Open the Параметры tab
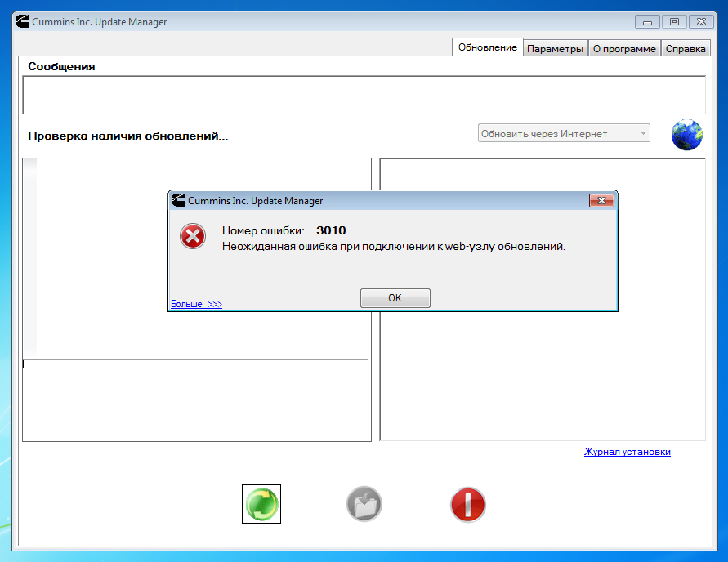The height and width of the screenshot is (562, 728). (x=556, y=49)
